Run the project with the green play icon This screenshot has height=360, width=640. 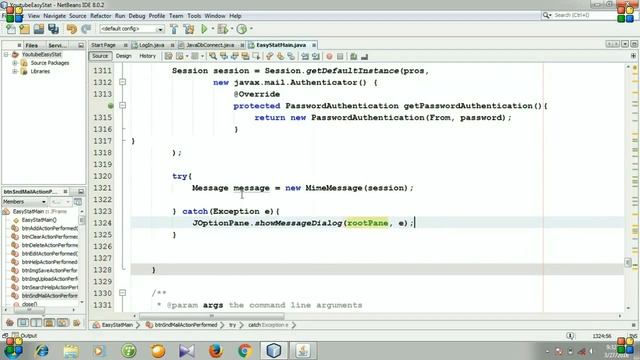[x=204, y=29]
